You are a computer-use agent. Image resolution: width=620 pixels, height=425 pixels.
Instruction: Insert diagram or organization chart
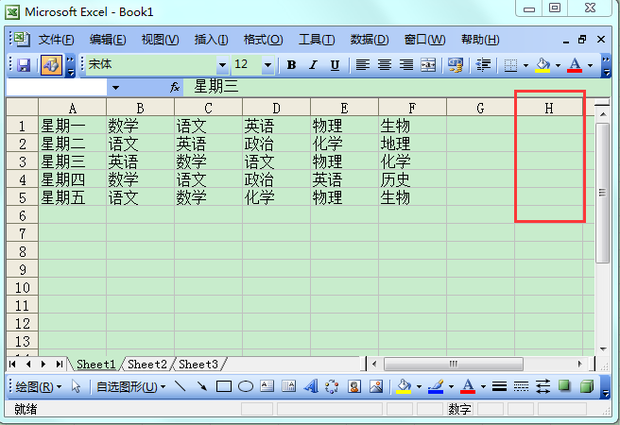[x=332, y=386]
